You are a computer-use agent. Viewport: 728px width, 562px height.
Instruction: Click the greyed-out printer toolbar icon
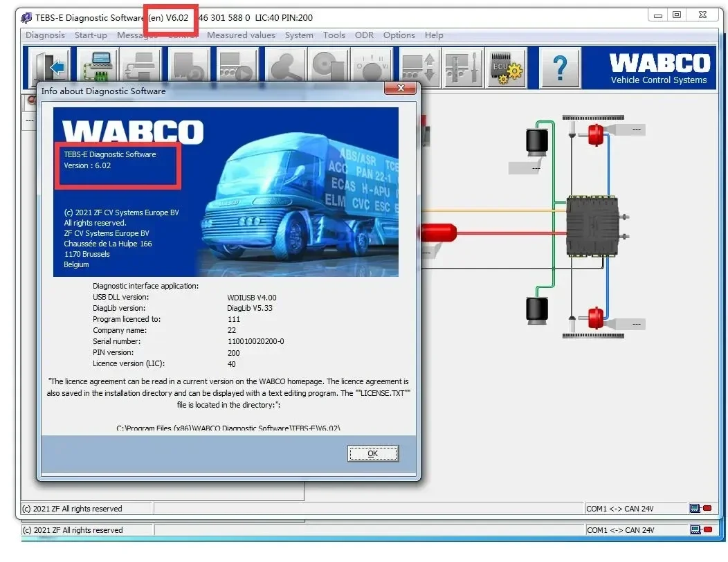140,67
